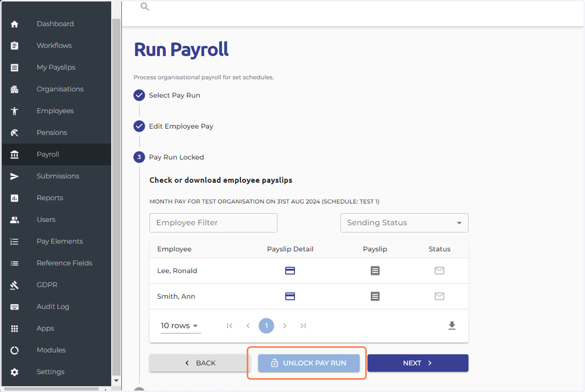Click the Pay Elements list icon

click(x=15, y=241)
